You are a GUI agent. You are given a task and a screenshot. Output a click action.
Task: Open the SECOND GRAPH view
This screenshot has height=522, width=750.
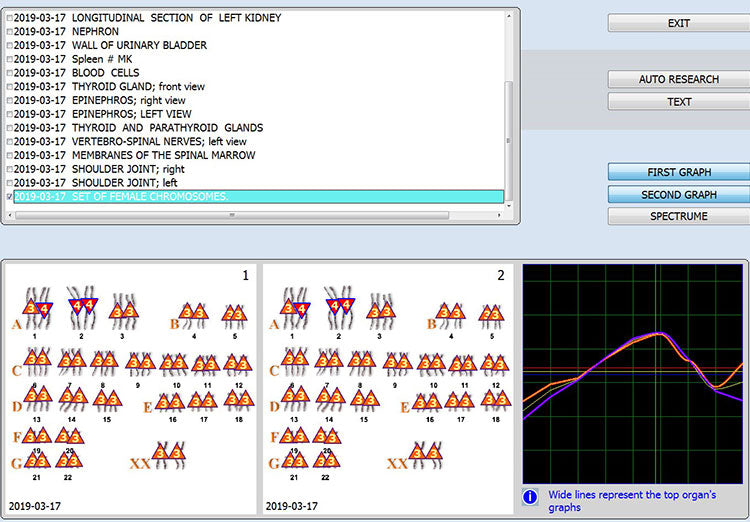pyautogui.click(x=678, y=195)
